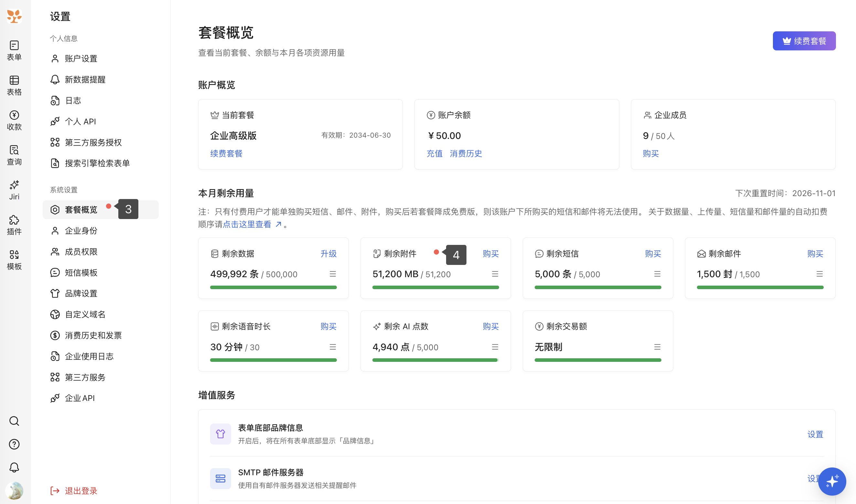
Task: Click 升级 on the 剩余数据 card
Action: (328, 254)
